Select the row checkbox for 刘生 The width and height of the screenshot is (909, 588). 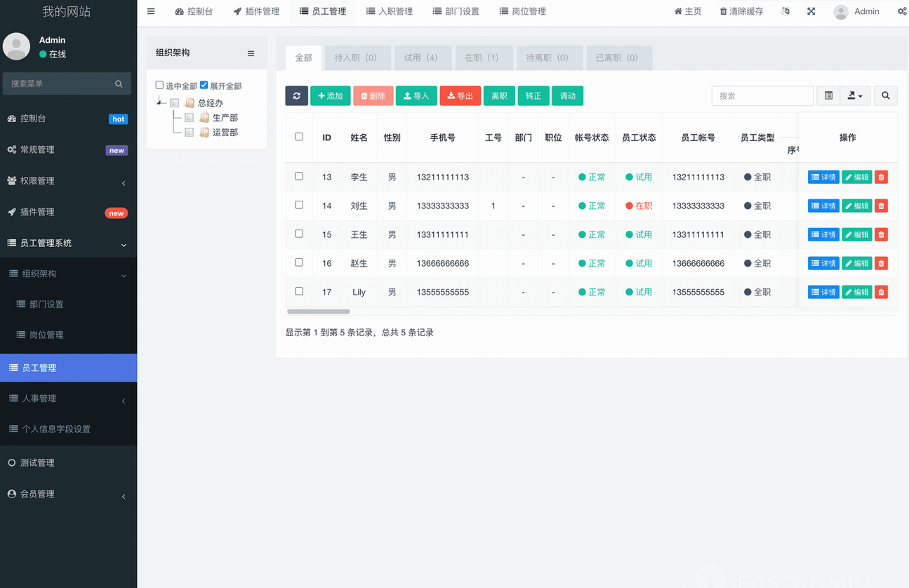299,206
